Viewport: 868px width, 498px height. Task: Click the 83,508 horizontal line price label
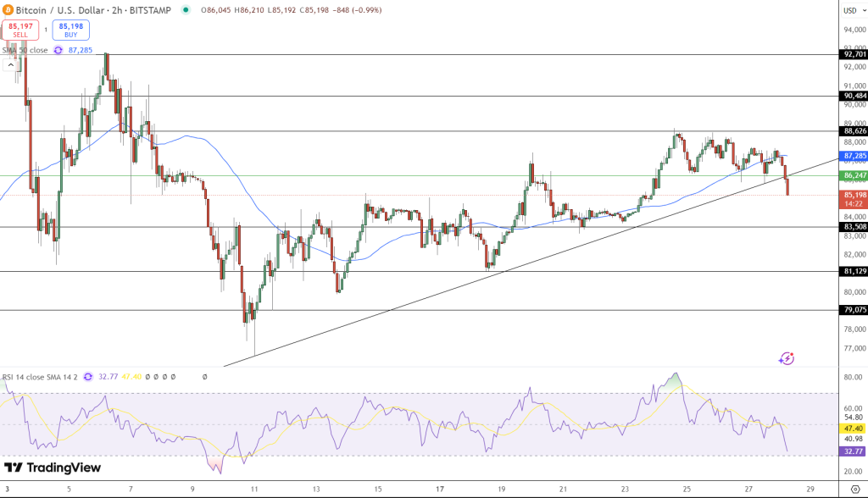click(x=854, y=227)
